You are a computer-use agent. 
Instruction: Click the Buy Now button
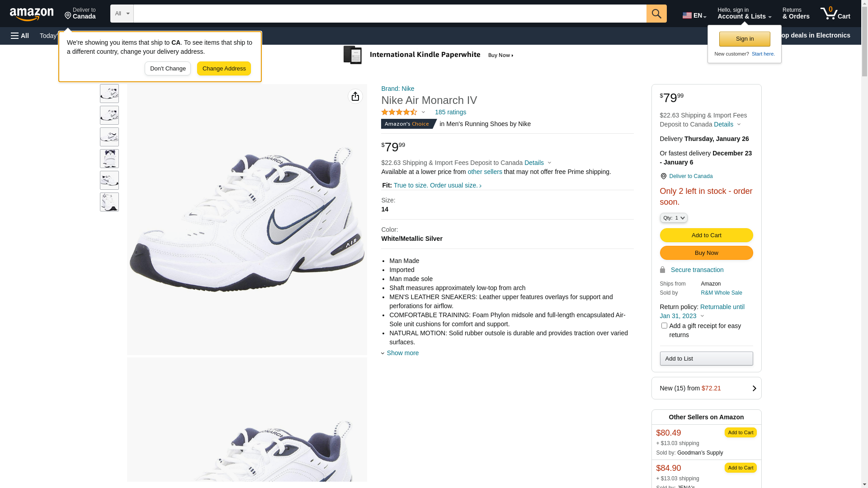click(706, 253)
